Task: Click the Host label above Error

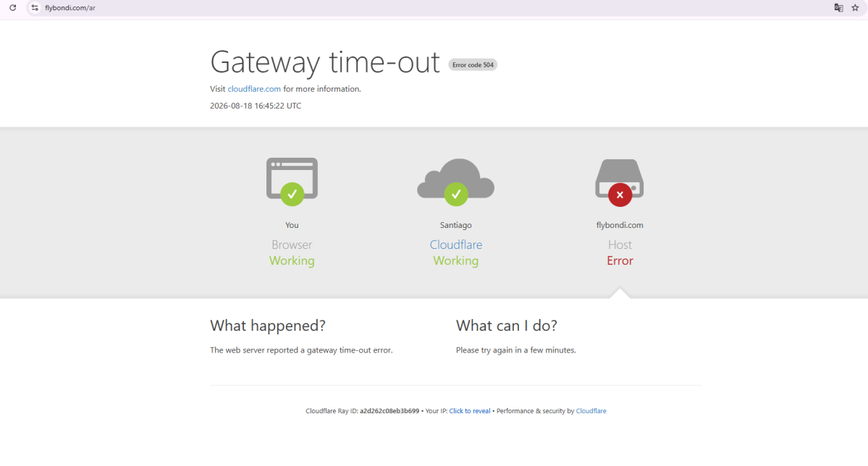Action: coord(620,245)
